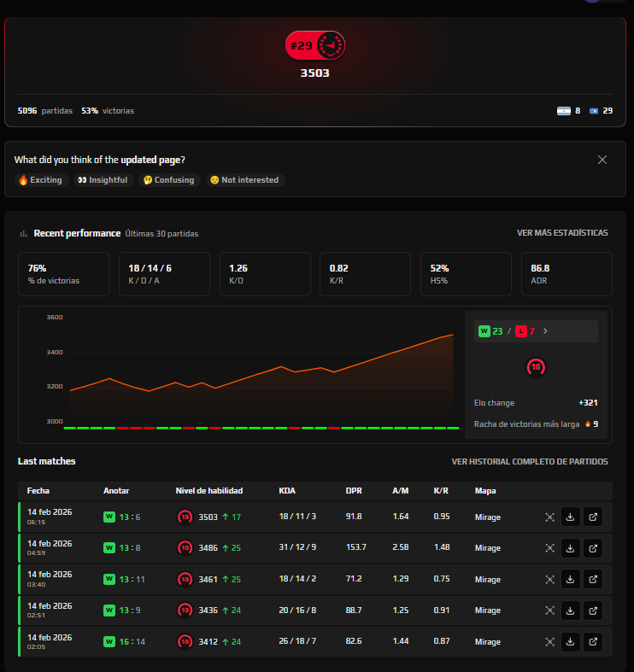Click the Mapa column header
This screenshot has height=672, width=634.
pos(485,491)
